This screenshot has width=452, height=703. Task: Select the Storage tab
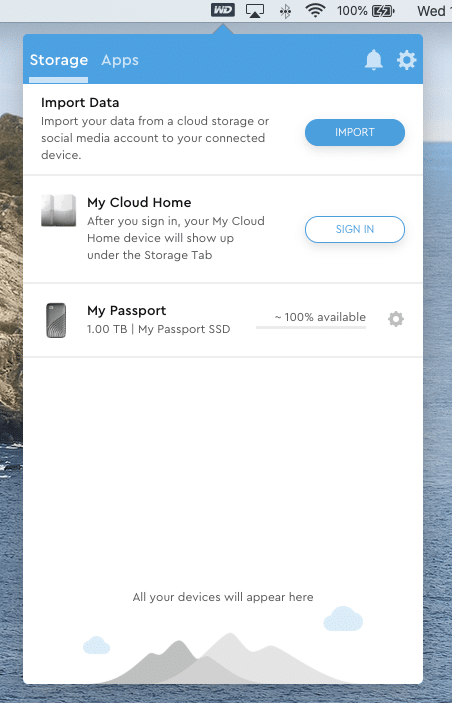pyautogui.click(x=59, y=60)
